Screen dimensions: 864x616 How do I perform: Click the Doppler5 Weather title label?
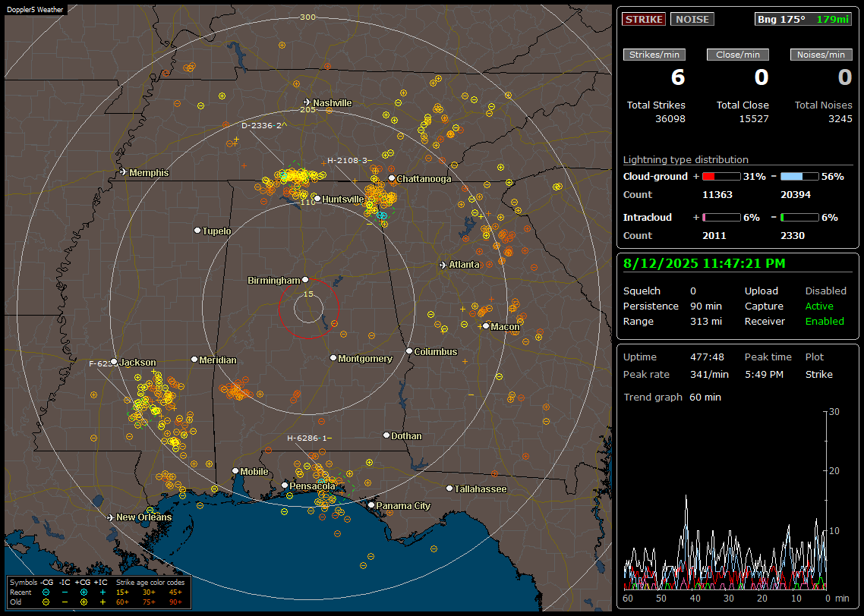point(35,9)
